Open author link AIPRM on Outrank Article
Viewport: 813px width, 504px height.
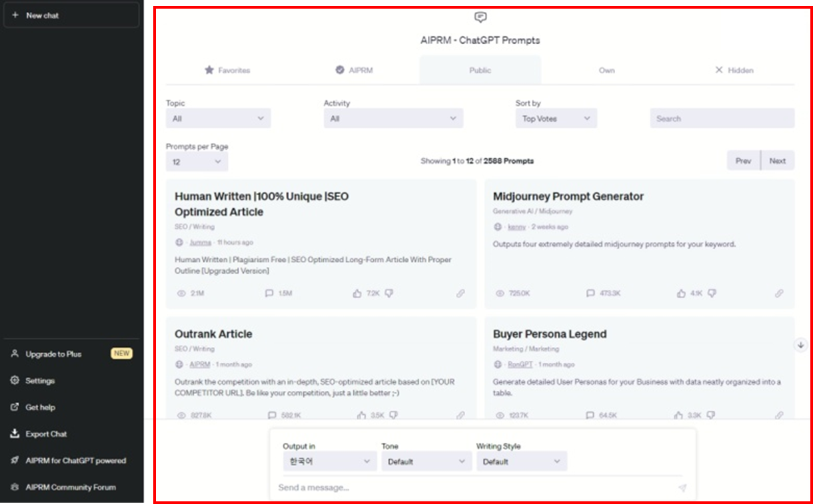coord(200,365)
